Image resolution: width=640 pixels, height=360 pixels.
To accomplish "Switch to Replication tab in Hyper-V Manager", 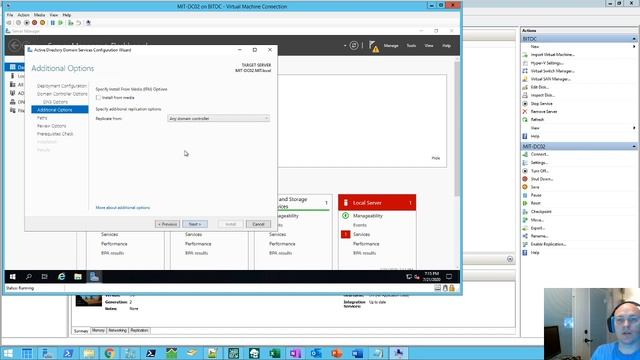I will tap(139, 331).
